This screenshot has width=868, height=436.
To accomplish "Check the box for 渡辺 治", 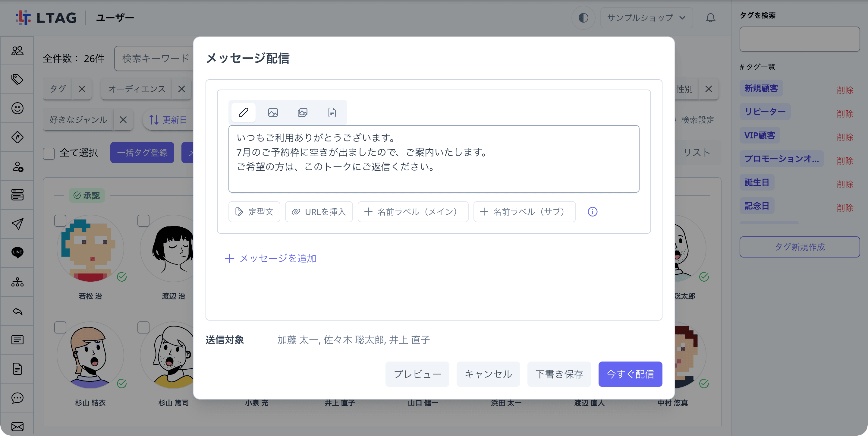I will point(143,221).
